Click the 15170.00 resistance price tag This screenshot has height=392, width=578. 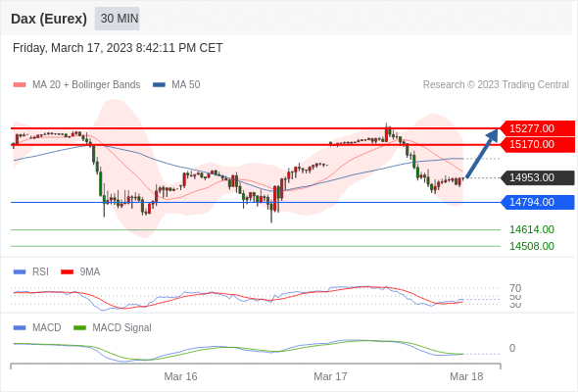tap(538, 144)
